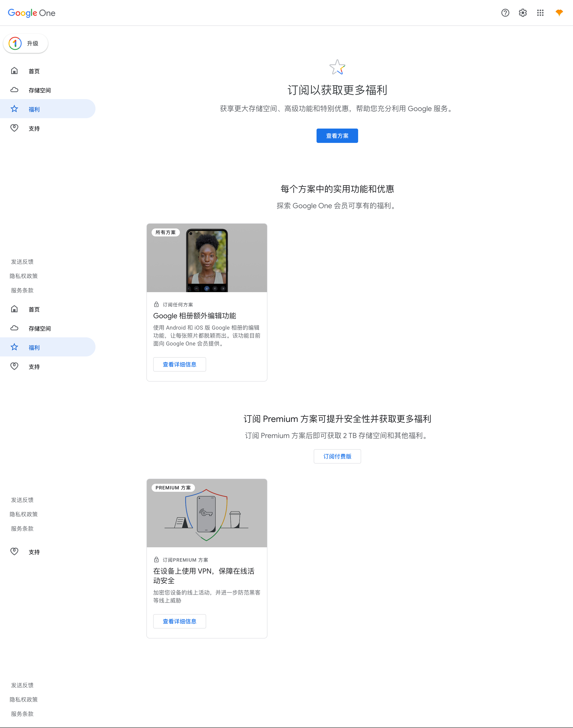Open the Help question mark icon
The image size is (573, 728).
[505, 13]
